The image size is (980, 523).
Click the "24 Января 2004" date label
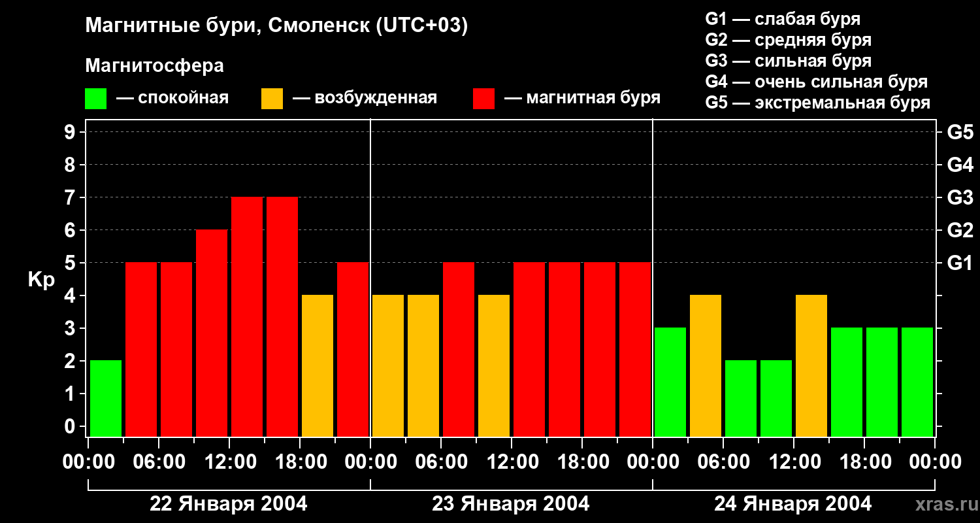tap(792, 504)
